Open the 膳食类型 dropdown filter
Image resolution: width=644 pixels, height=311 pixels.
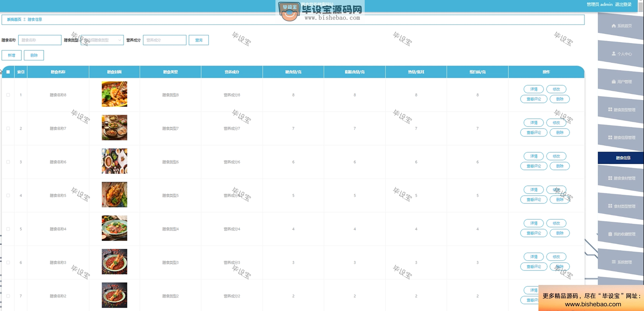102,40
